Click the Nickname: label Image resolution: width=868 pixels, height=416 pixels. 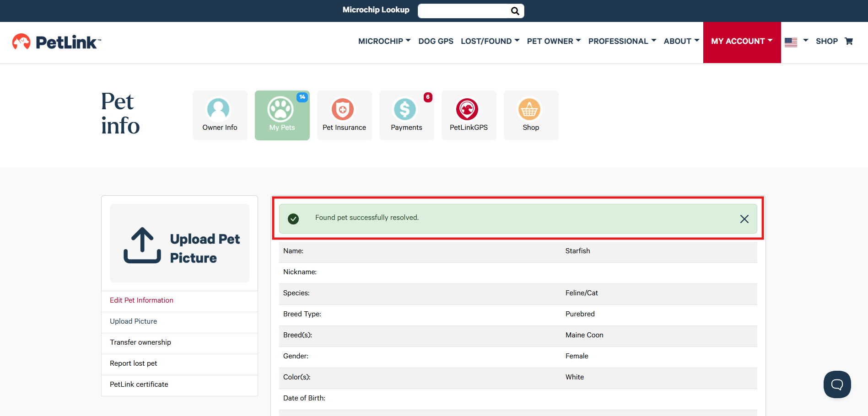pos(300,272)
